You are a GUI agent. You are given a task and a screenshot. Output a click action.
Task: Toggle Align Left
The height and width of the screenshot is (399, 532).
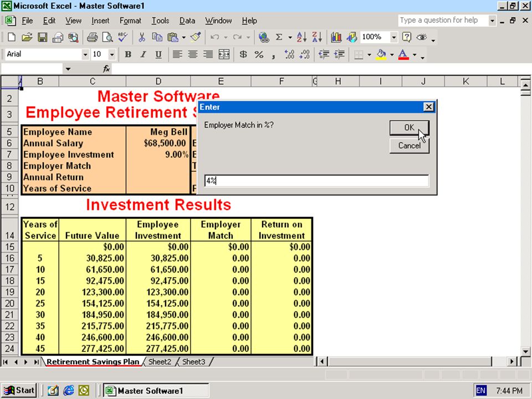[177, 54]
